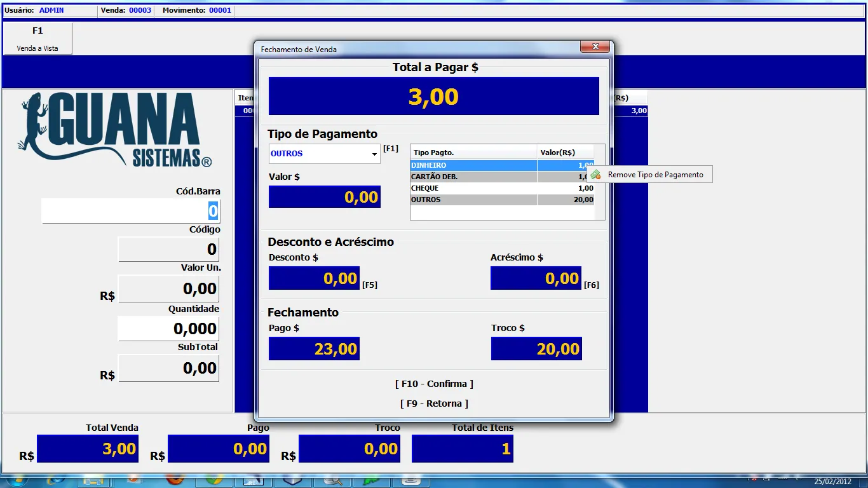The width and height of the screenshot is (868, 488).
Task: Click the Pago amount in main window footer
Action: click(x=219, y=449)
